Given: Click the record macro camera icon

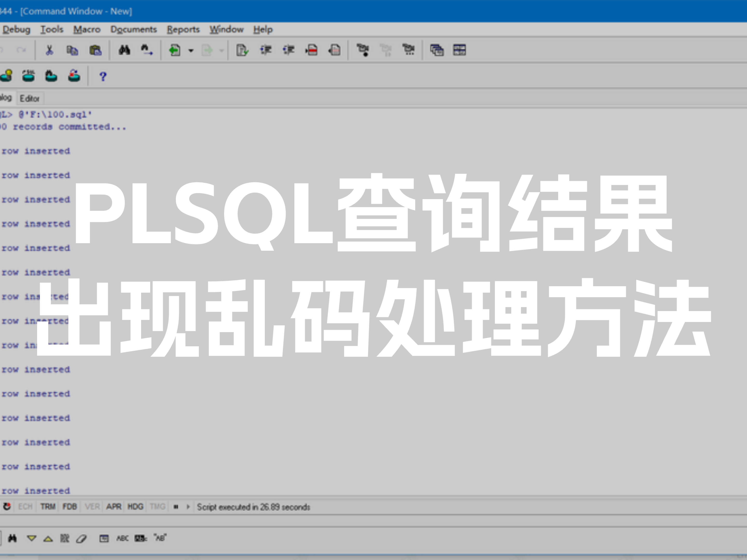Looking at the screenshot, I should 363,50.
